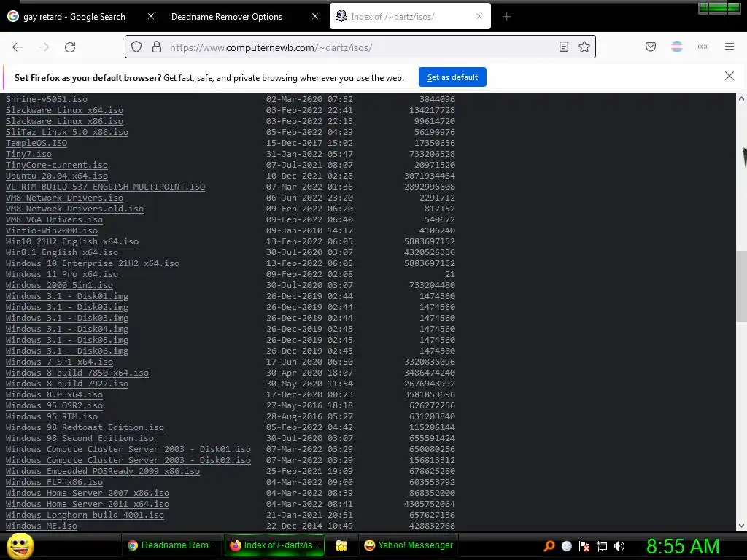Open the Save to Pocket icon
This screenshot has width=747, height=560.
651,47
